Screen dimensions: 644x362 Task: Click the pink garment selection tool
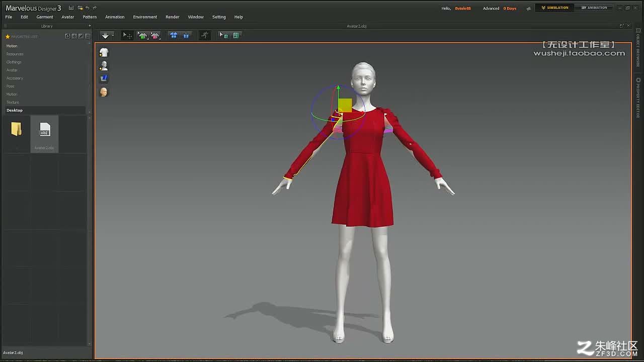[x=155, y=35]
